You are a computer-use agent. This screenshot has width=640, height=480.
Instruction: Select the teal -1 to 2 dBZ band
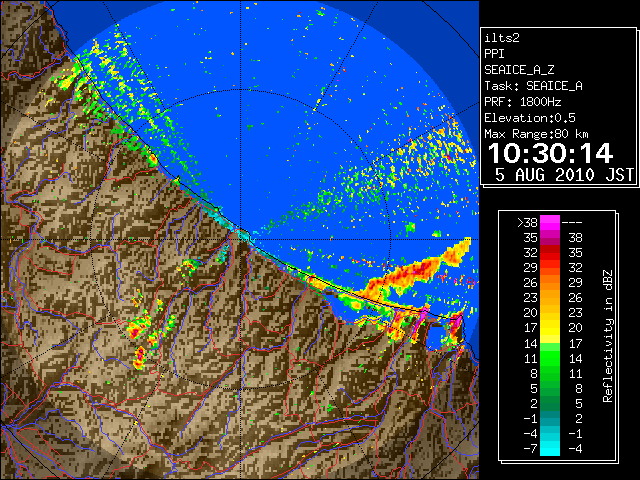click(x=550, y=419)
